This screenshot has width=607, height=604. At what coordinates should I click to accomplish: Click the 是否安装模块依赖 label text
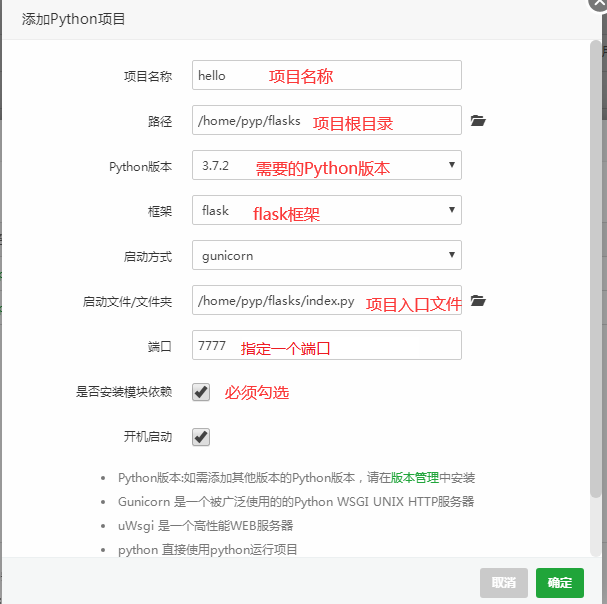[x=124, y=392]
